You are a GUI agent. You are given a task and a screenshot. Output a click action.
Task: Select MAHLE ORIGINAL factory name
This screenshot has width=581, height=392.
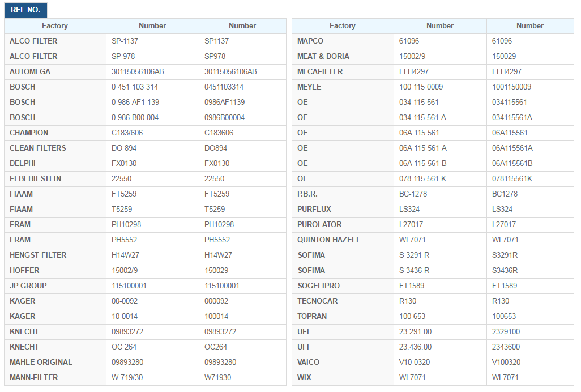pyautogui.click(x=41, y=362)
